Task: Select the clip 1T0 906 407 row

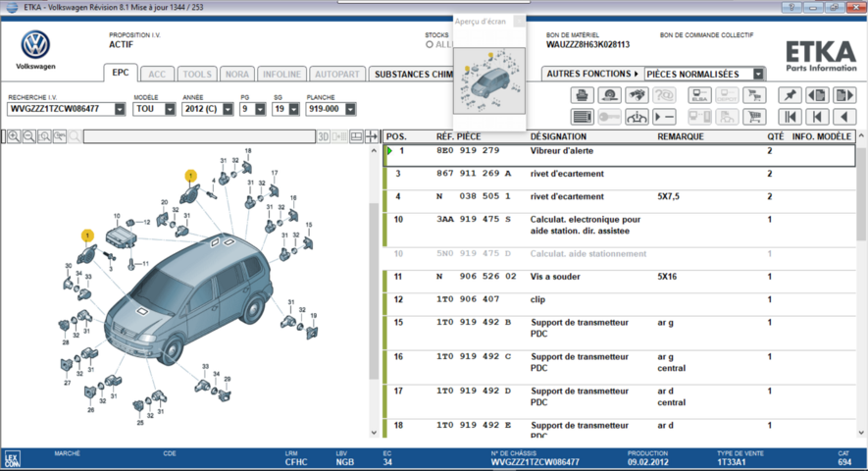Action: pyautogui.click(x=620, y=304)
